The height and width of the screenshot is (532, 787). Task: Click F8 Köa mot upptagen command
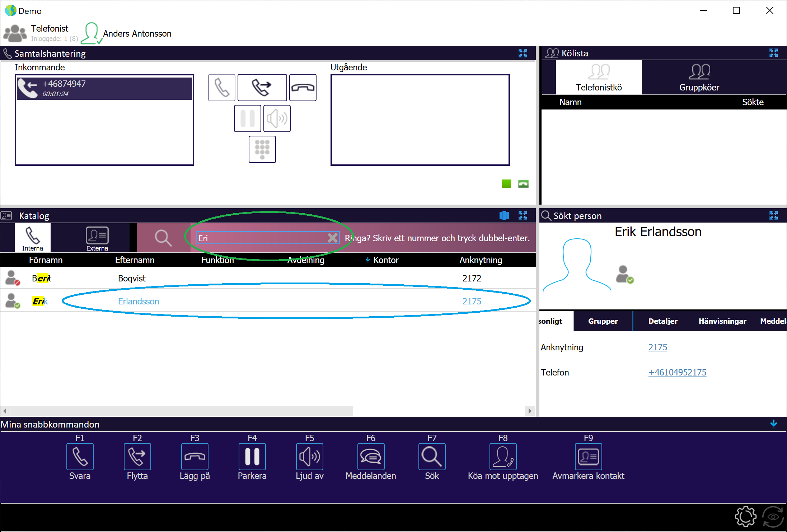coord(503,456)
